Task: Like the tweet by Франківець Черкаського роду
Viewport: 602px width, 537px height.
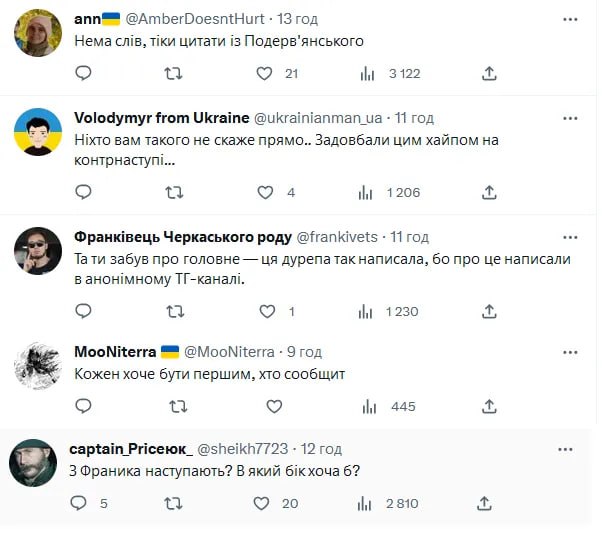Action: [265, 311]
